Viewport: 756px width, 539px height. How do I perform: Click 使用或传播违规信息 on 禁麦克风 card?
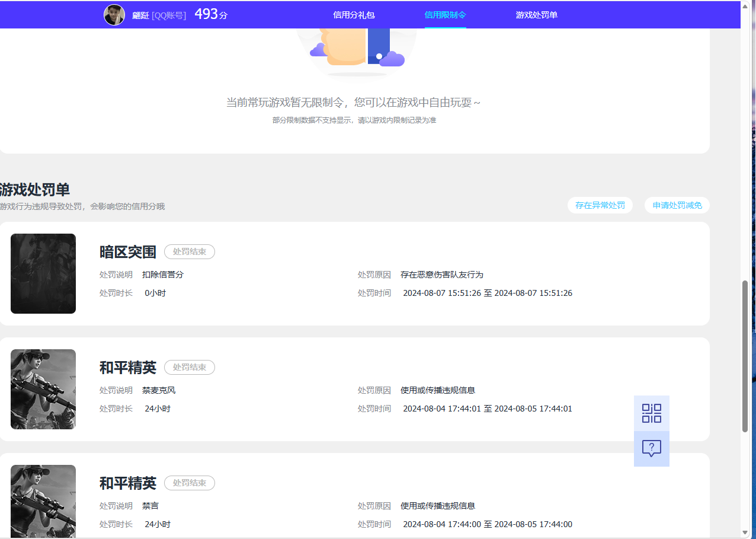point(438,390)
